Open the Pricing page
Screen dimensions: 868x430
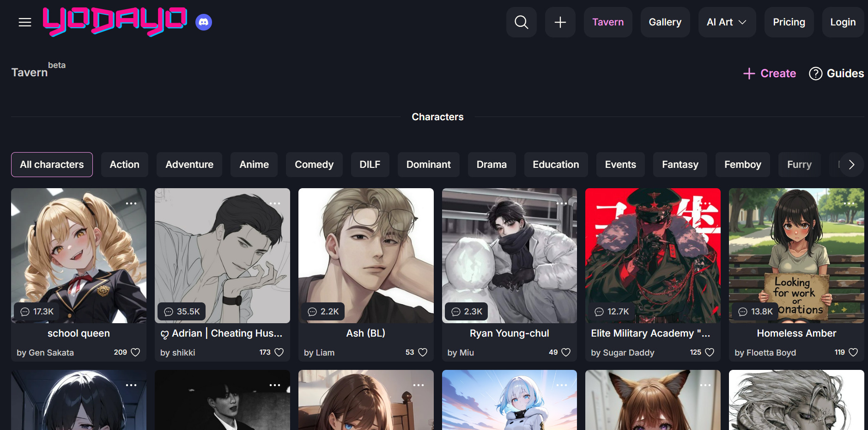pyautogui.click(x=789, y=22)
